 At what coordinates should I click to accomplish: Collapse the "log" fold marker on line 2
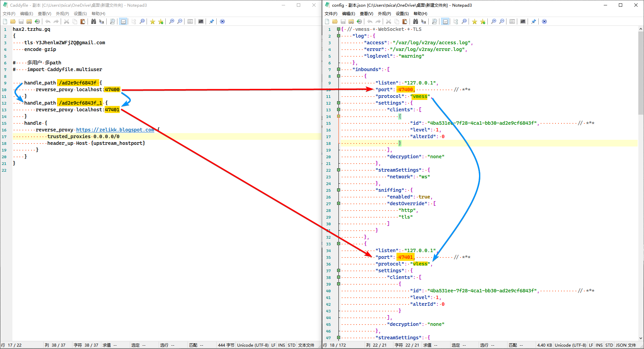(338, 36)
